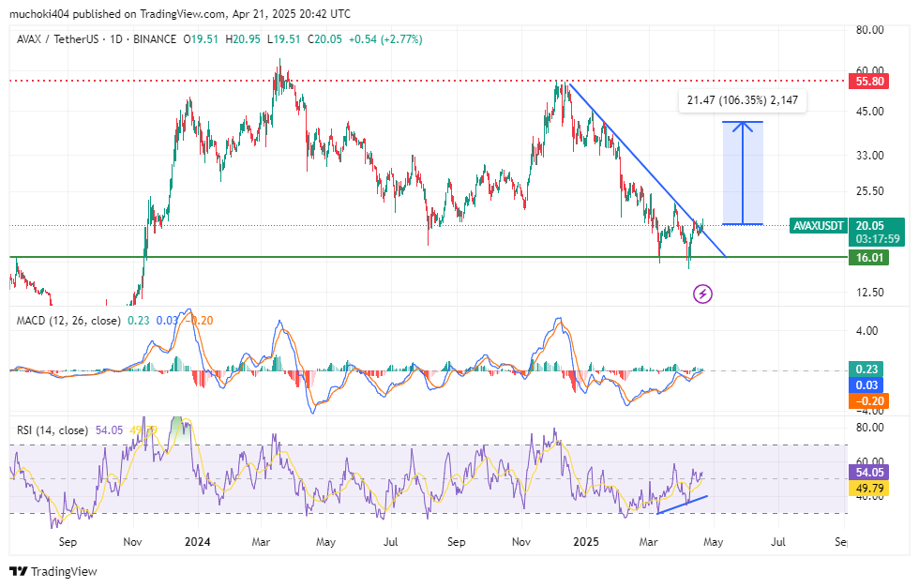Image resolution: width=919 pixels, height=588 pixels.
Task: Click the AVAXUSDT ticker price tag
Action: click(818, 226)
